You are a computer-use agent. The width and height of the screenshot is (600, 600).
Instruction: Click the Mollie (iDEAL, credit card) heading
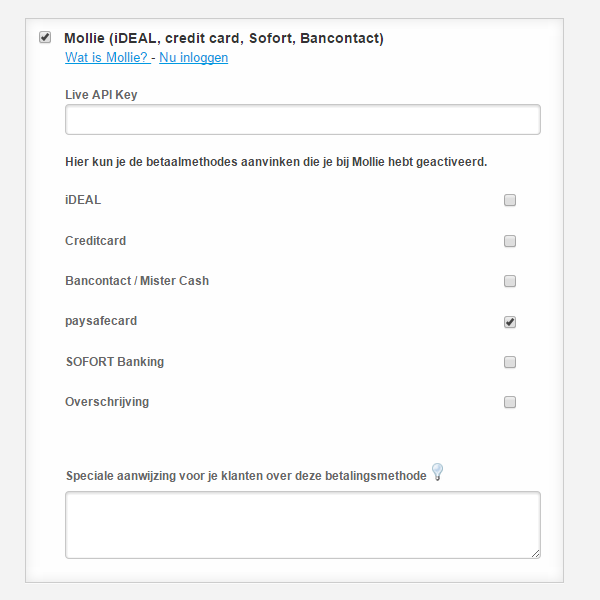click(x=224, y=38)
